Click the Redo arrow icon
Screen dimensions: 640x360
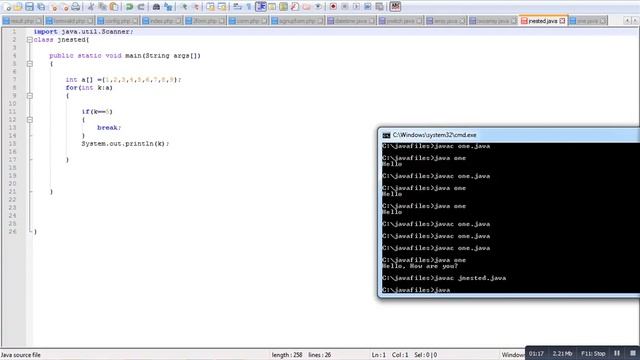(x=141, y=7)
